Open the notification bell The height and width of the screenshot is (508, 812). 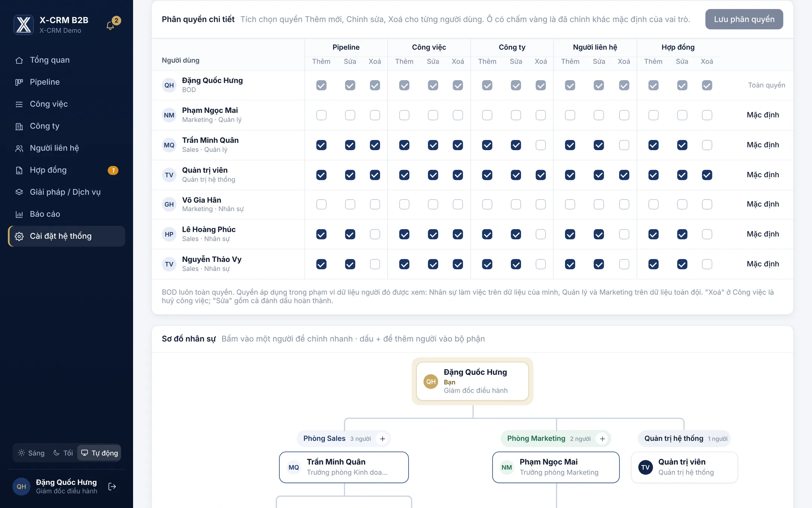tap(110, 25)
